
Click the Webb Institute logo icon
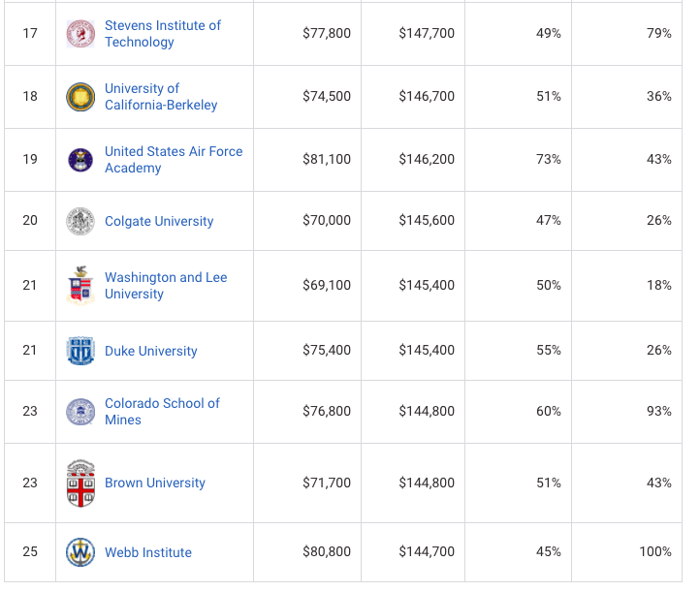[80, 552]
